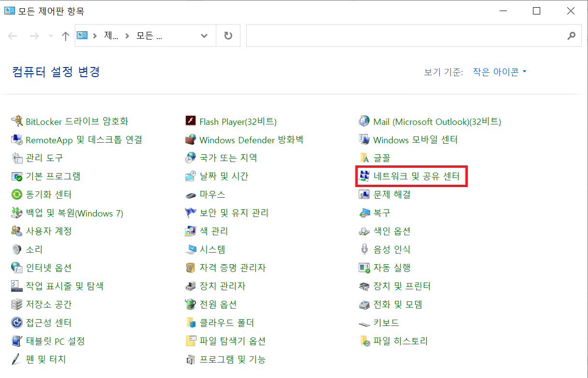Click the 날짜 및 시간 icon
This screenshot has height=378, width=588.
click(x=191, y=176)
